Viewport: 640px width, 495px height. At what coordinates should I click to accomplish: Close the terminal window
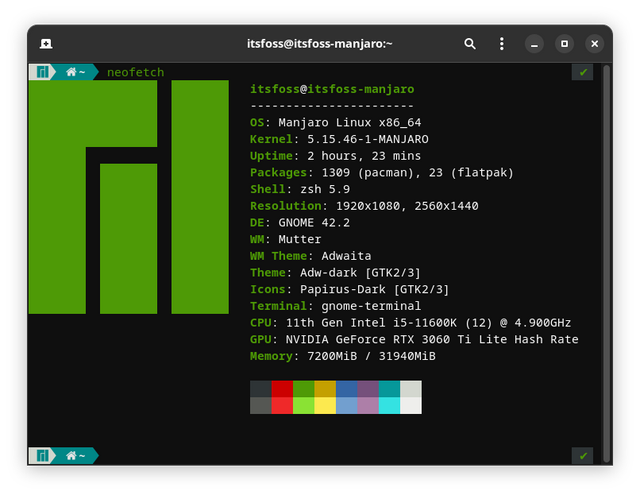(594, 44)
